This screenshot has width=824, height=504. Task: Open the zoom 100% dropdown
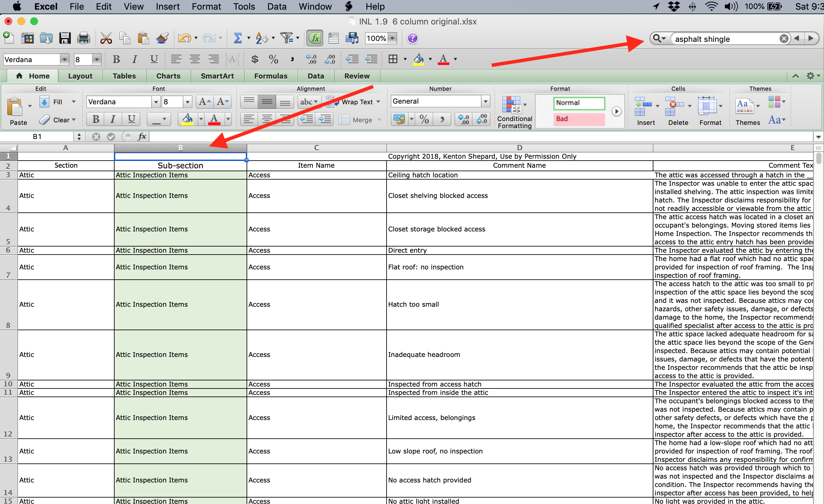(x=393, y=38)
